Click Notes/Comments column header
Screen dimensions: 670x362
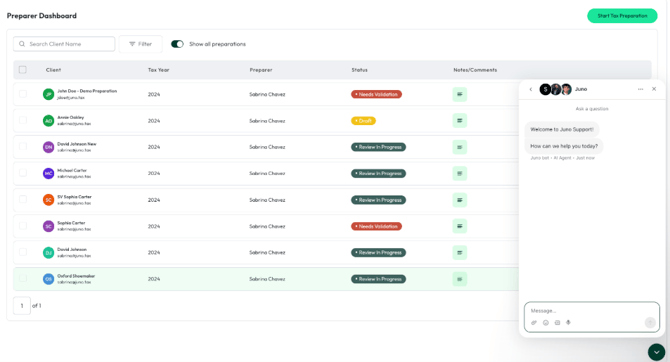pos(475,70)
